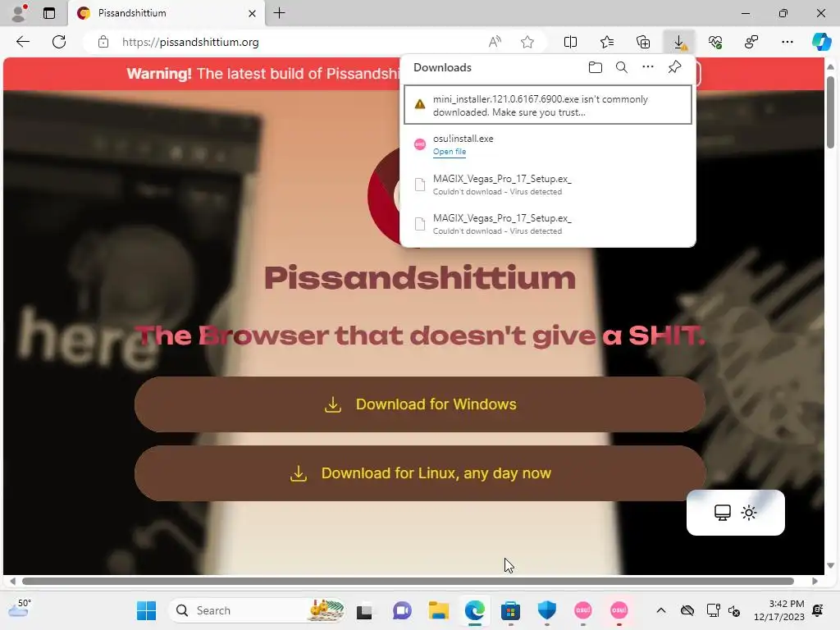Open Windows Security shield on taskbar

point(547,610)
